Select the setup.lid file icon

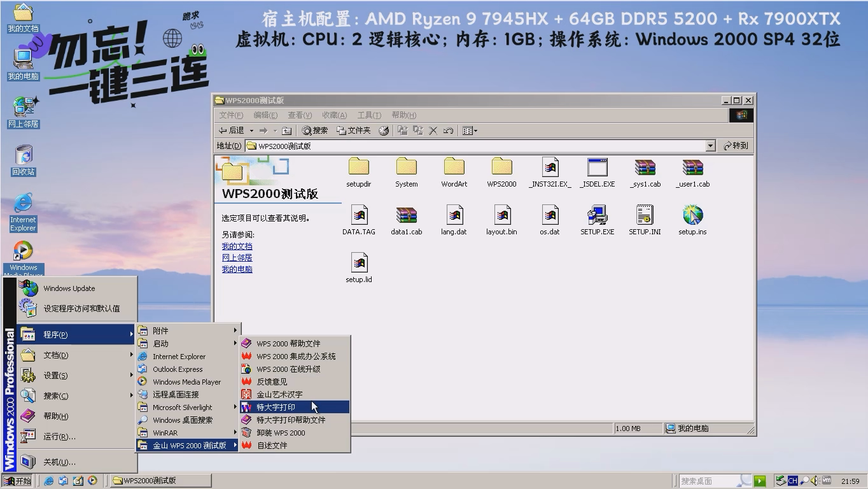tap(359, 263)
